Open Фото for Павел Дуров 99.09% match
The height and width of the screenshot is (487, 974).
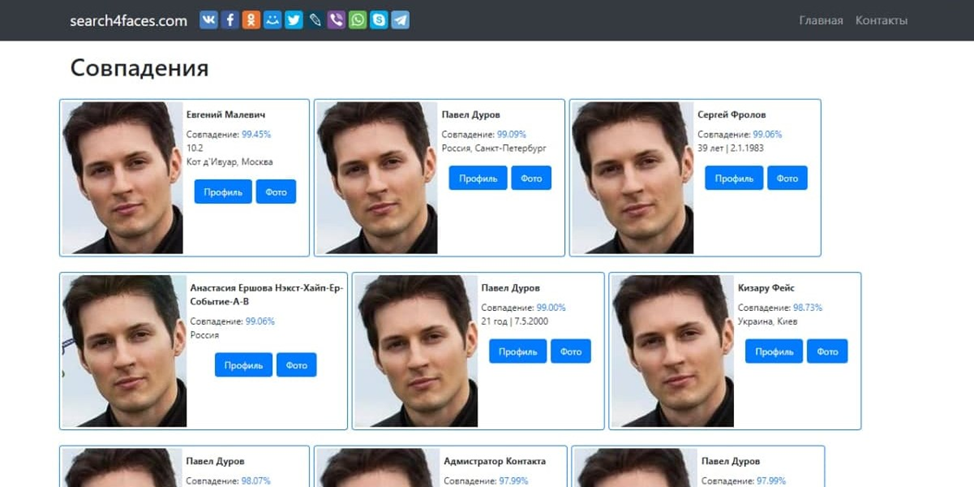pos(531,178)
